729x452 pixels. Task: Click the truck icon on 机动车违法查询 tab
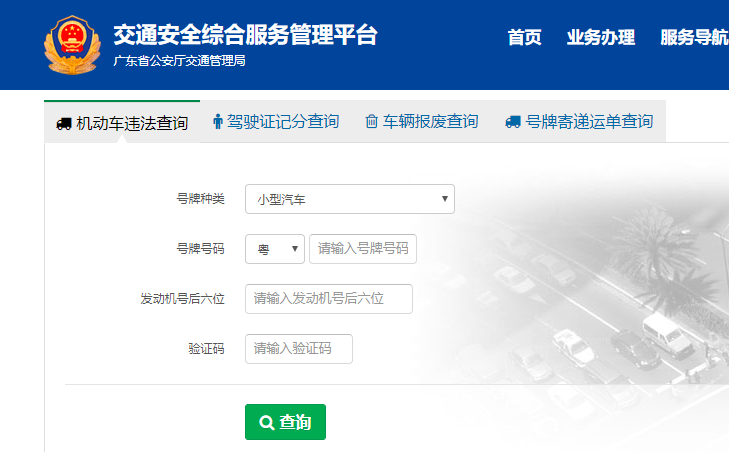point(64,124)
